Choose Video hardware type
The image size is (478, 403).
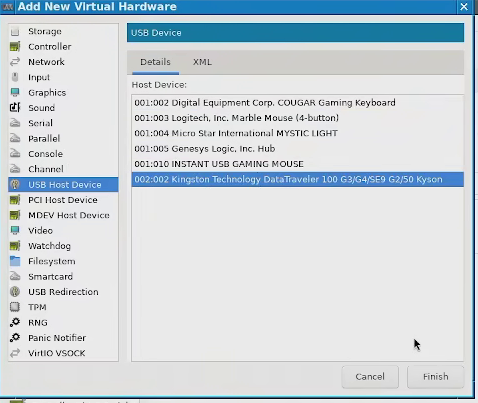tap(40, 231)
